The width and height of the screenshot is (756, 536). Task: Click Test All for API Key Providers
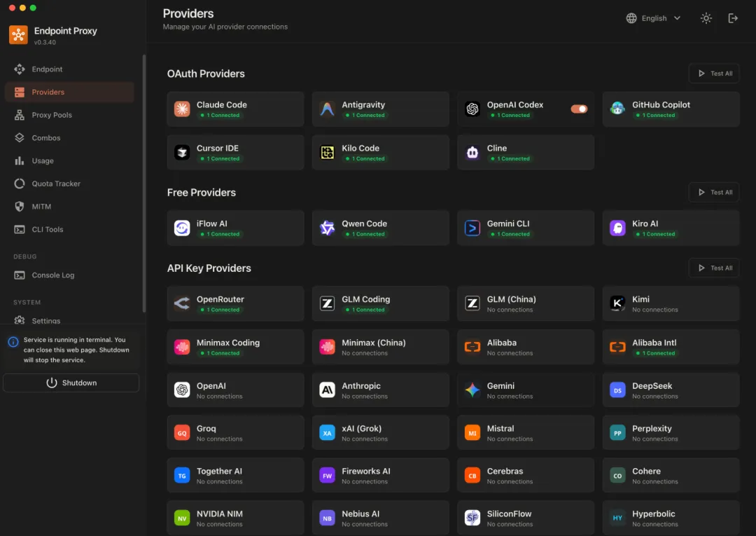(x=714, y=268)
